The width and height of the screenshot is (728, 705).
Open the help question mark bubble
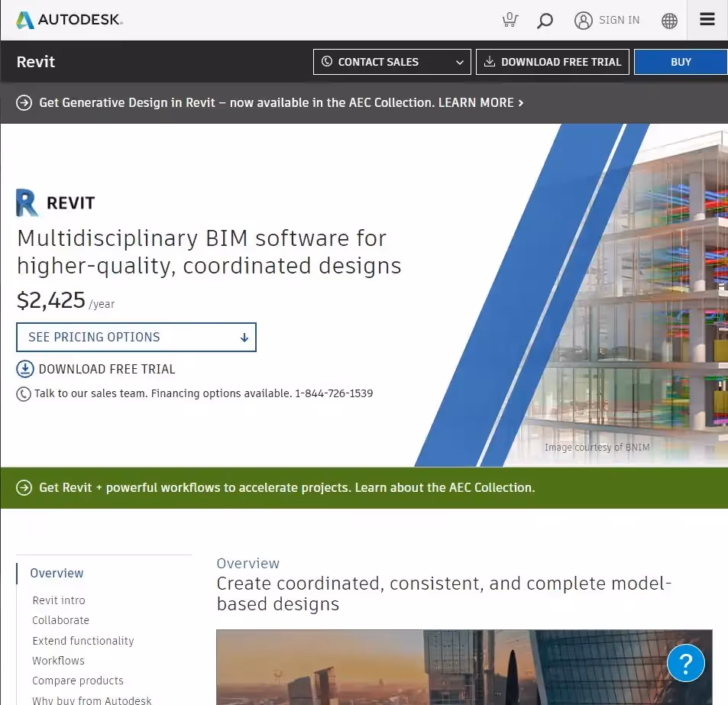pyautogui.click(x=685, y=663)
